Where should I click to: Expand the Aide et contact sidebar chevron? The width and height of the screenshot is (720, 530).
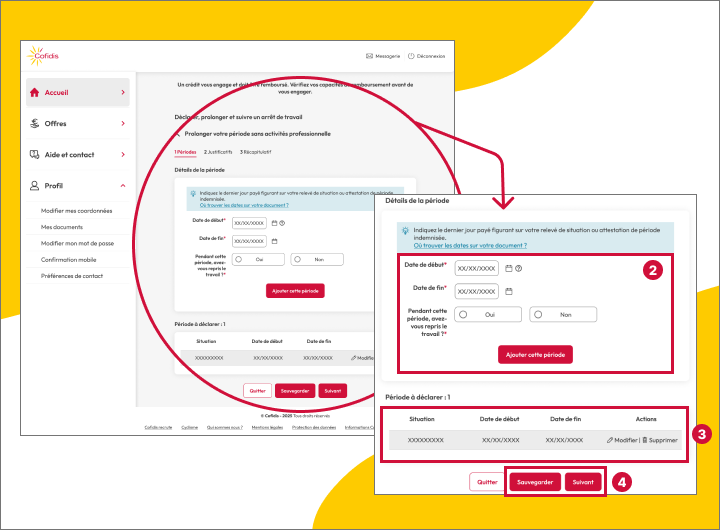pyautogui.click(x=123, y=155)
